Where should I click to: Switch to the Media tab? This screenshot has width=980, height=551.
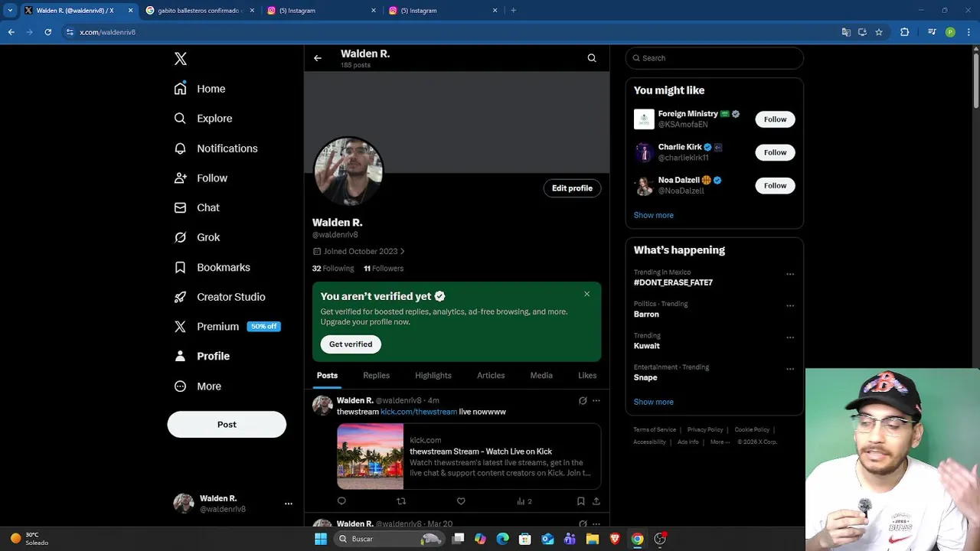[x=541, y=376]
